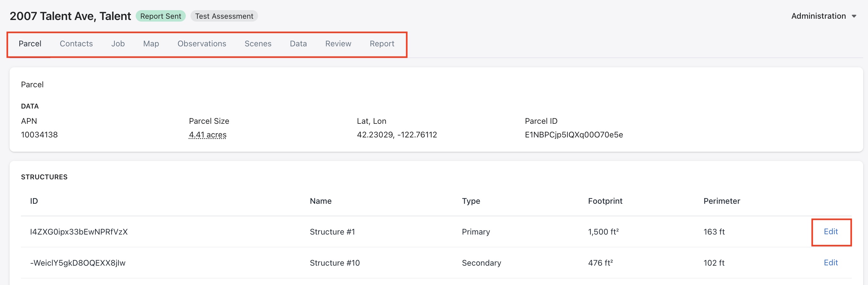Click the Structure #1 ID value
This screenshot has height=285, width=868.
(x=79, y=232)
